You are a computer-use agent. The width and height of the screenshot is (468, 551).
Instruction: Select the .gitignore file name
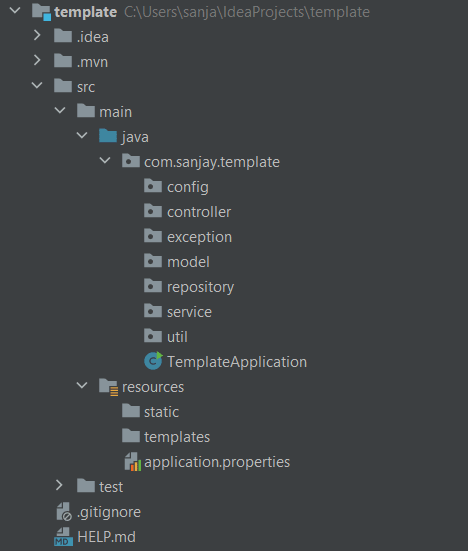tap(109, 512)
